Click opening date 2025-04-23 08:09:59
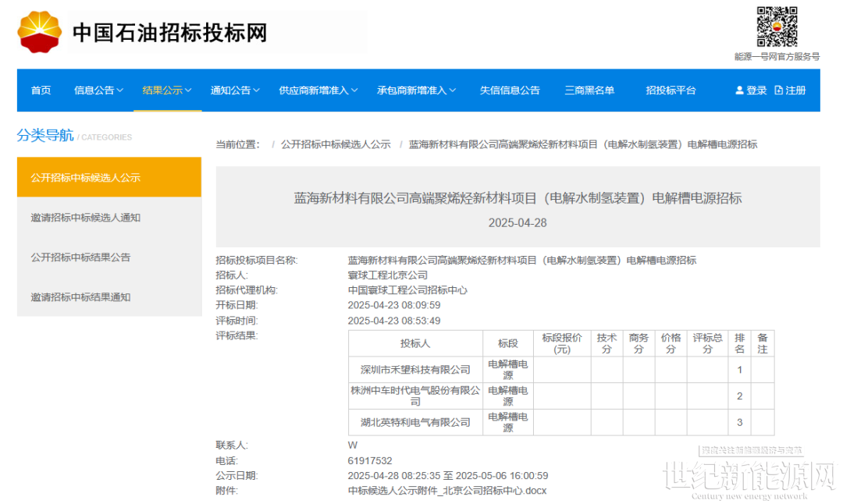843x504 pixels. [x=394, y=305]
